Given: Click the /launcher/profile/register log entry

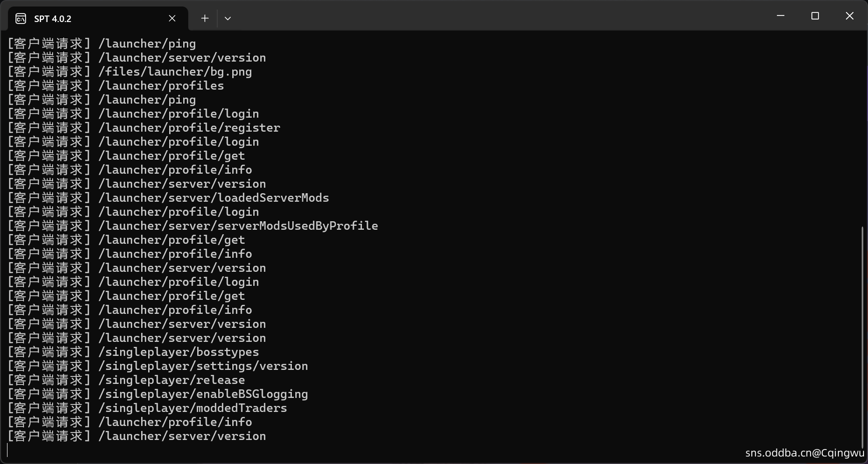Looking at the screenshot, I should click(189, 128).
